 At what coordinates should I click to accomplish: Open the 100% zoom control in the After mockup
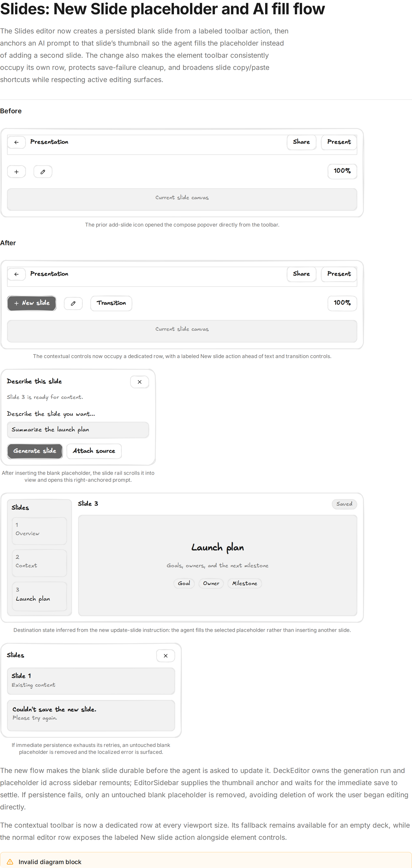[342, 303]
